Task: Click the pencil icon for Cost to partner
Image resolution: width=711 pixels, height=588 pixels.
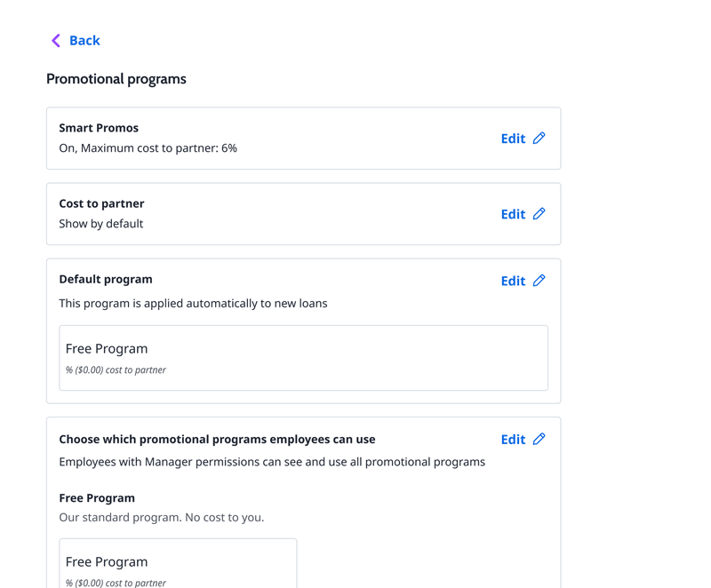Action: [541, 214]
